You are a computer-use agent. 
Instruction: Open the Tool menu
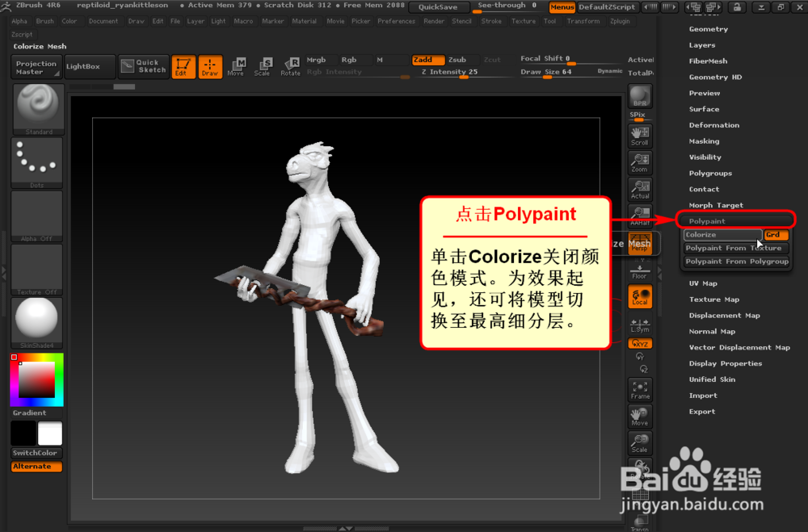pyautogui.click(x=549, y=21)
